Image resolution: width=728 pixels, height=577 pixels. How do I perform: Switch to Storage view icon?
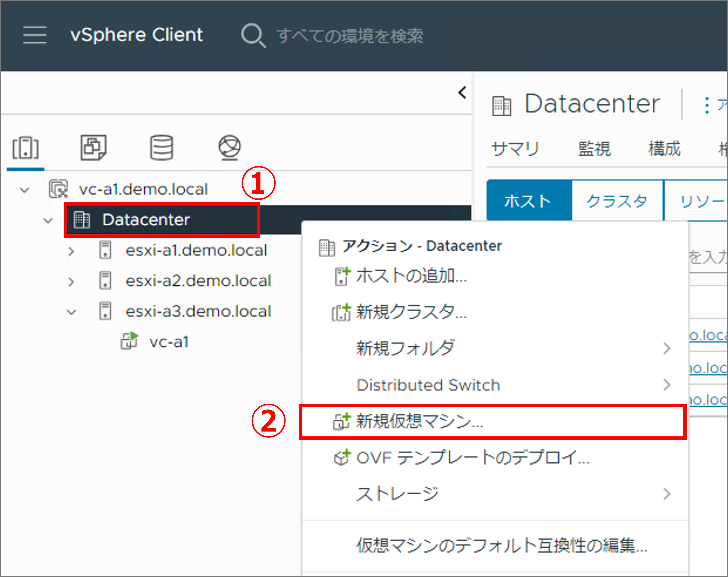[x=161, y=147]
